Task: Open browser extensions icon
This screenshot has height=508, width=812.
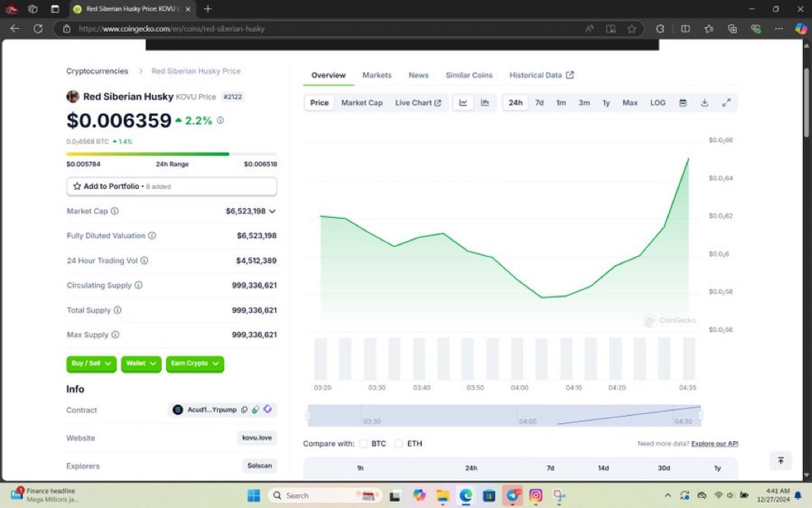Action: 659,29
